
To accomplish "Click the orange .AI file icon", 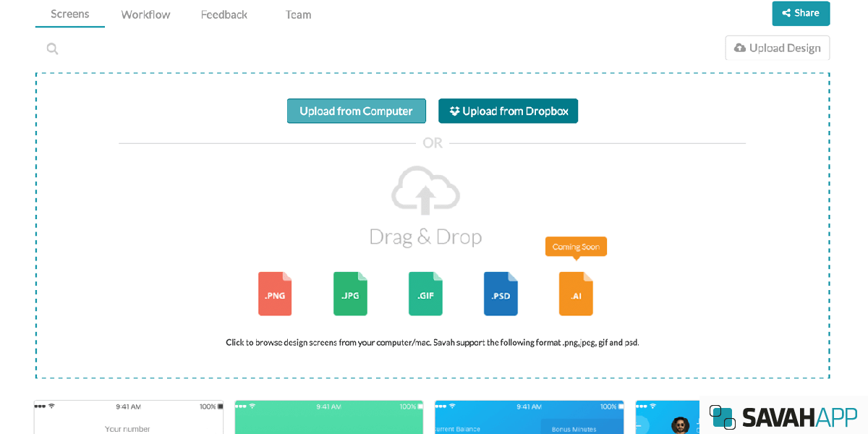I will tap(576, 294).
